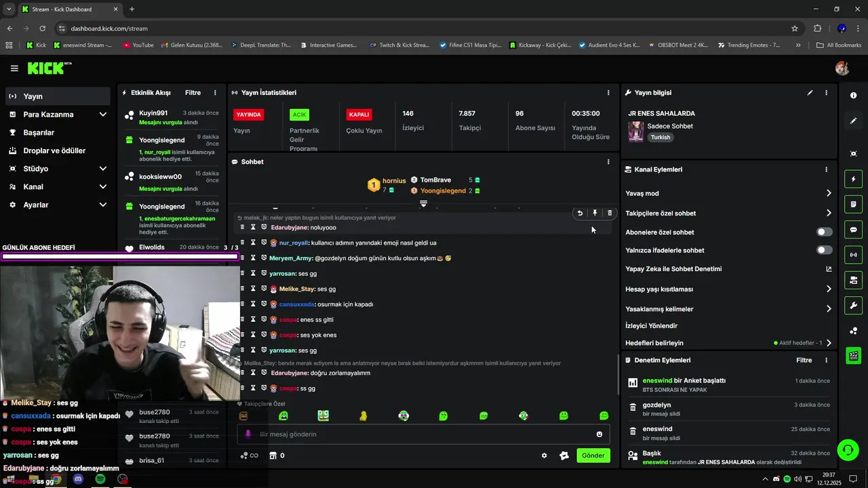Toggle Yalnızca ifadelerle sohbet switch
The width and height of the screenshot is (868, 488).
824,250
